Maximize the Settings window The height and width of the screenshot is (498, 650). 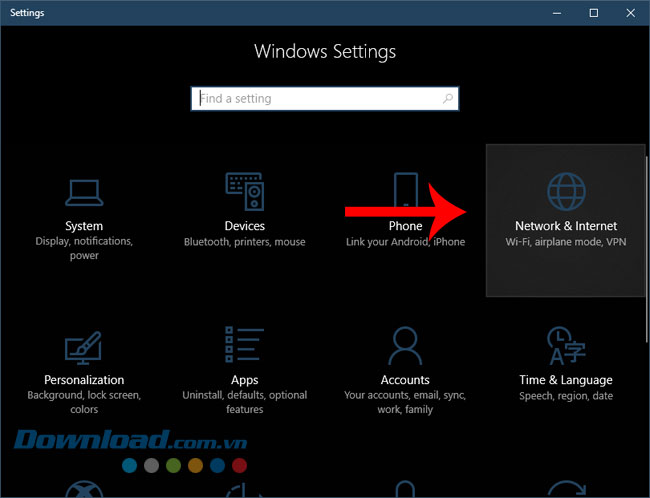click(x=593, y=13)
